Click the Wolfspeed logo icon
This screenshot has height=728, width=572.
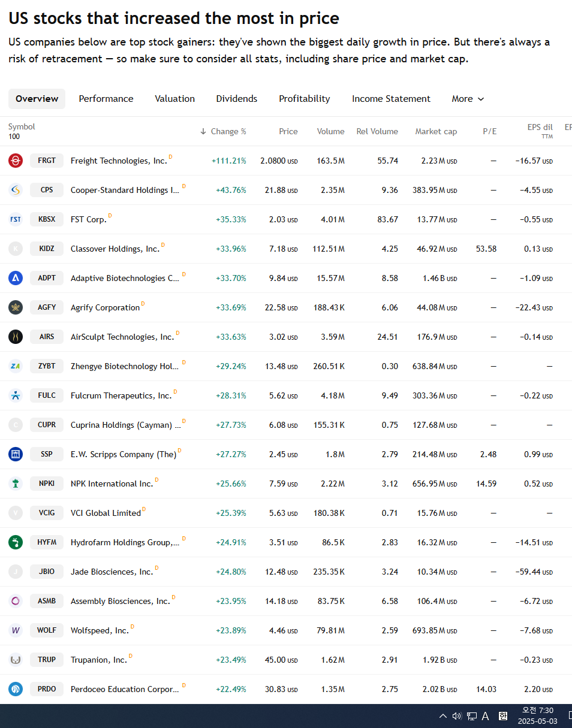(16, 630)
